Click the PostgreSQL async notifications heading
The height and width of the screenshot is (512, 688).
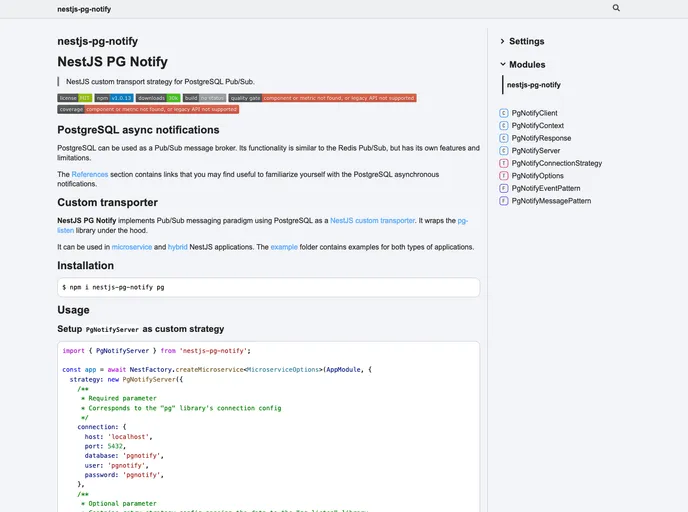coord(138,130)
